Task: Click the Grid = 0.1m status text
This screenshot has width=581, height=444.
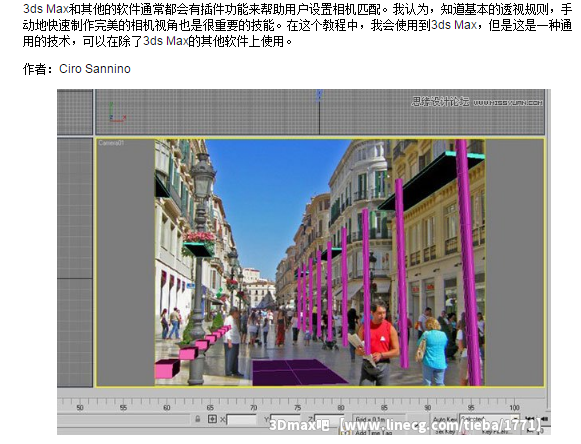Action: [369, 419]
